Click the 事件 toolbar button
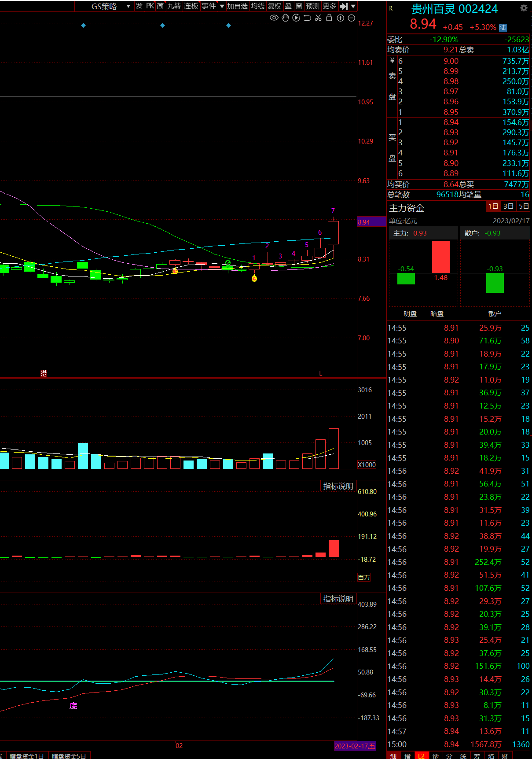Viewport: 532px width, 759px height. (x=209, y=6)
